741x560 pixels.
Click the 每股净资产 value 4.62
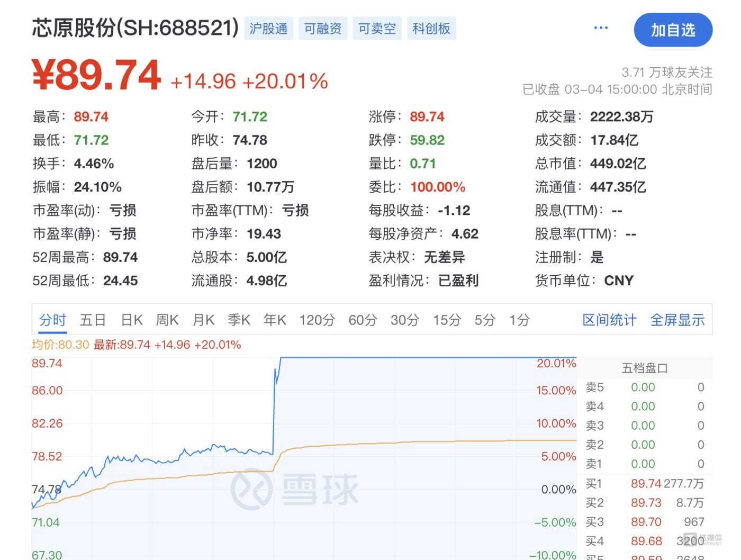465,234
